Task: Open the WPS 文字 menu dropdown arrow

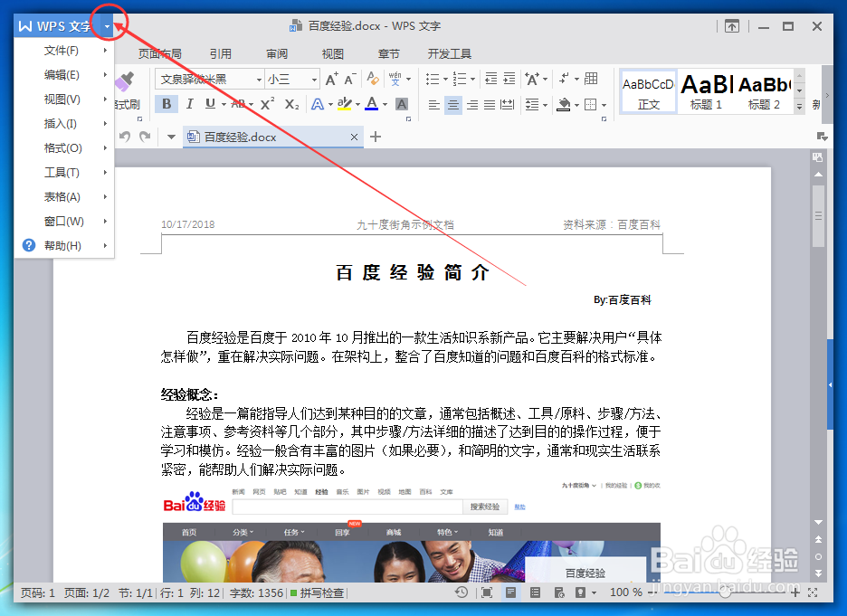Action: click(x=107, y=26)
